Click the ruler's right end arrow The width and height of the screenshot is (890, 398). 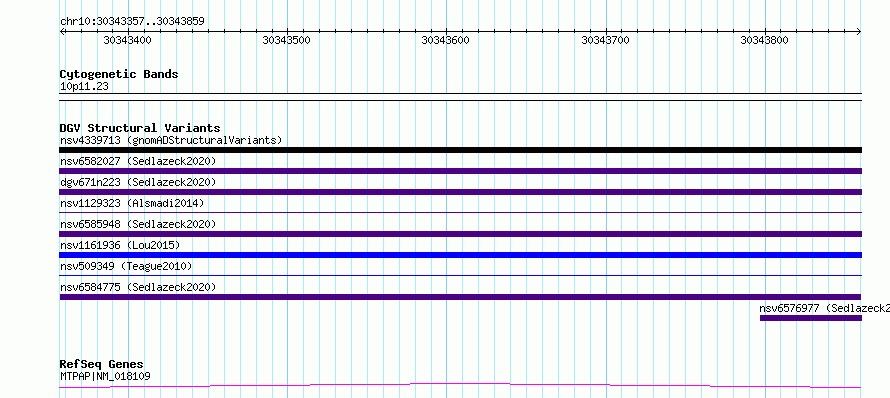click(x=859, y=31)
